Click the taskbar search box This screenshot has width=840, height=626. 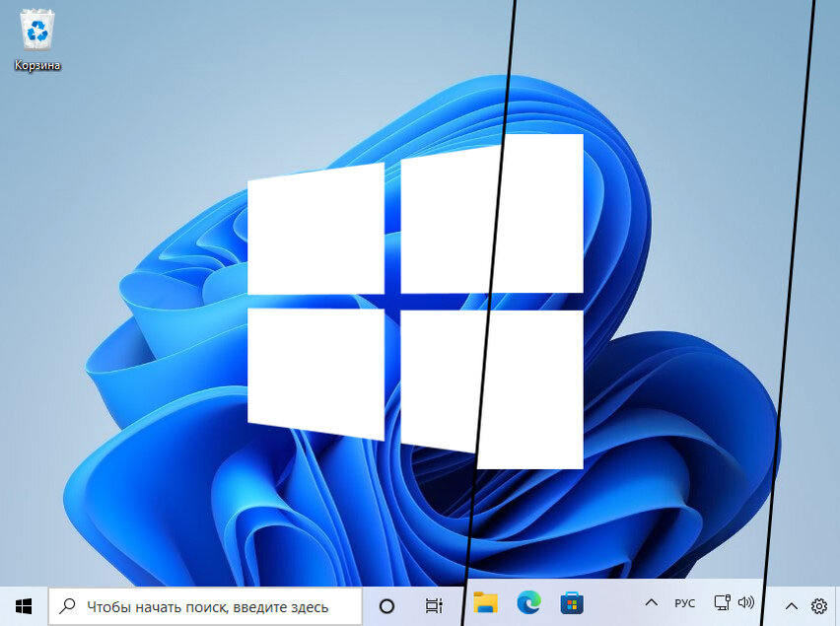point(205,606)
